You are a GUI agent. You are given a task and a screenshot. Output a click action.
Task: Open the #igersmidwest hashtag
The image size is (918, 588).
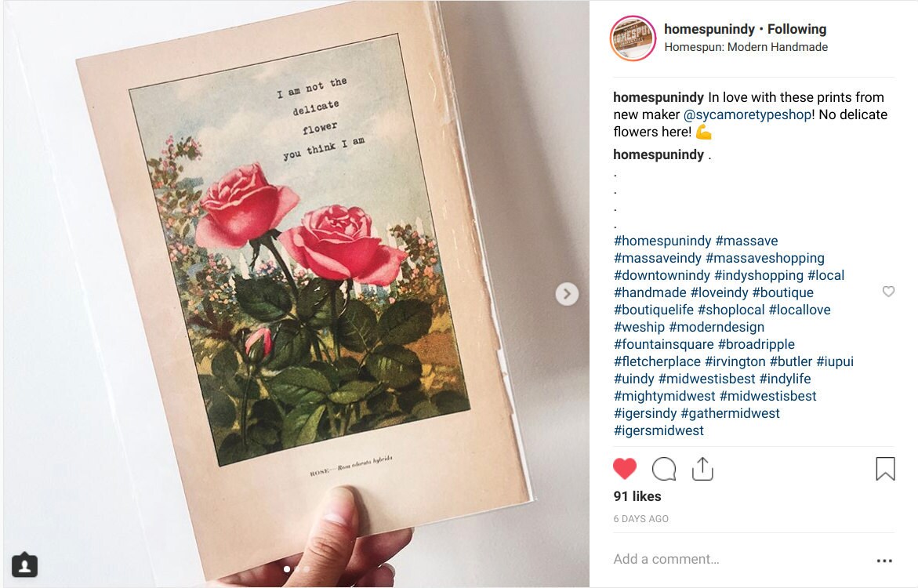(659, 430)
